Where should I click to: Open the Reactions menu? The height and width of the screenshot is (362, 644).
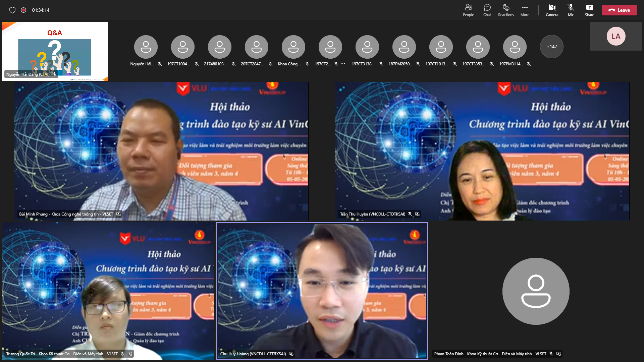coord(506,10)
